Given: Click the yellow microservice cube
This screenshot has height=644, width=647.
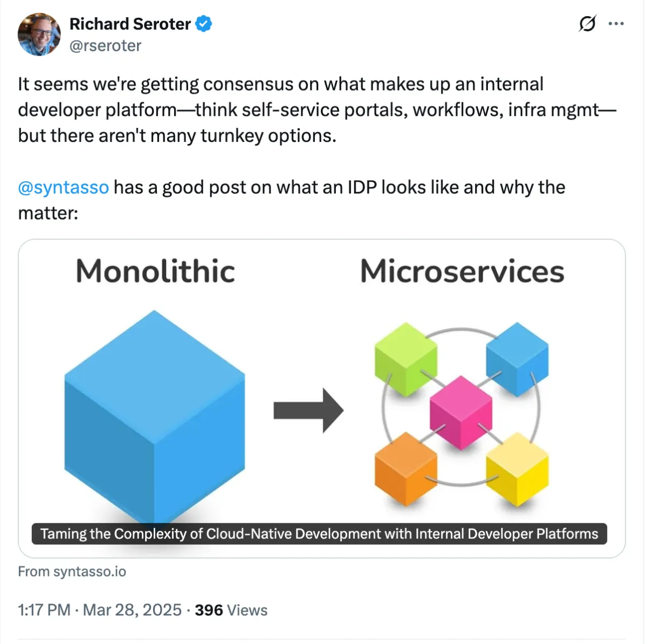Looking at the screenshot, I should (x=517, y=469).
